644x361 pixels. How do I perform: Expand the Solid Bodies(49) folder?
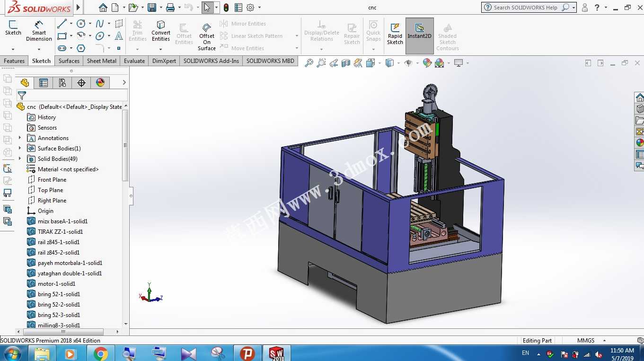coord(20,158)
